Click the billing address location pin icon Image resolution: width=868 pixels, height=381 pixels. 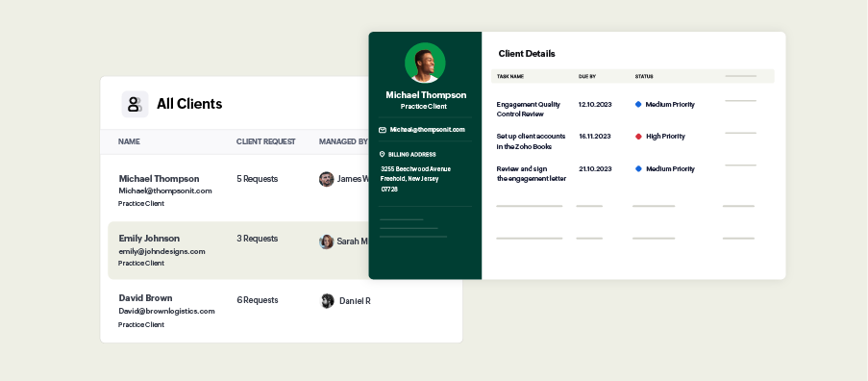point(382,155)
